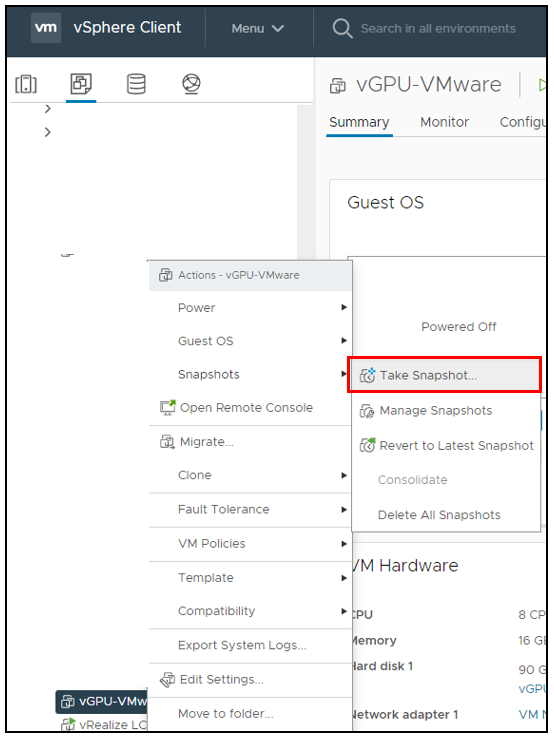Expand the first collapsed tree node
This screenshot has width=554, height=738.
47,109
